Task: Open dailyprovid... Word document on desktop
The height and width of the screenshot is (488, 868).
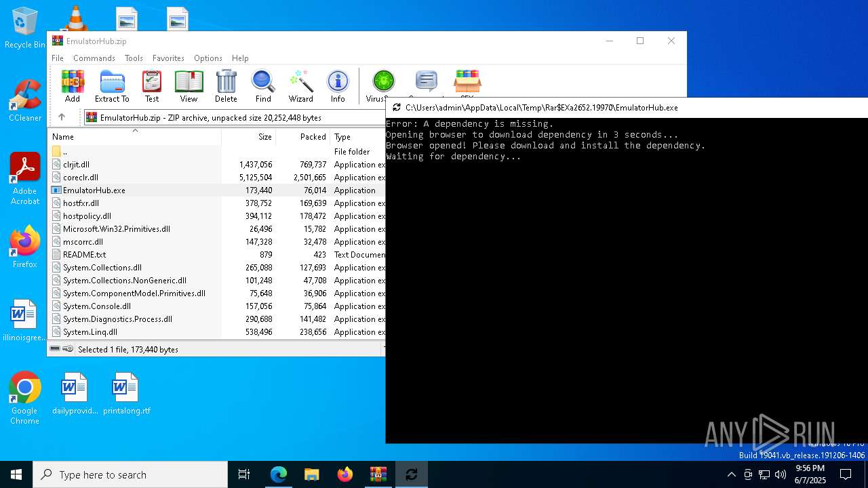Action: pos(75,393)
